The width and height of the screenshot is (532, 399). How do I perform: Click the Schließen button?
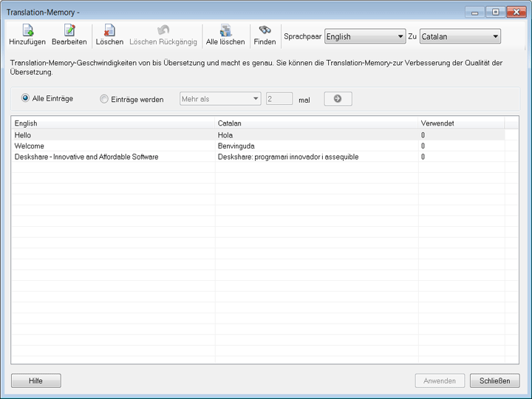[494, 381]
